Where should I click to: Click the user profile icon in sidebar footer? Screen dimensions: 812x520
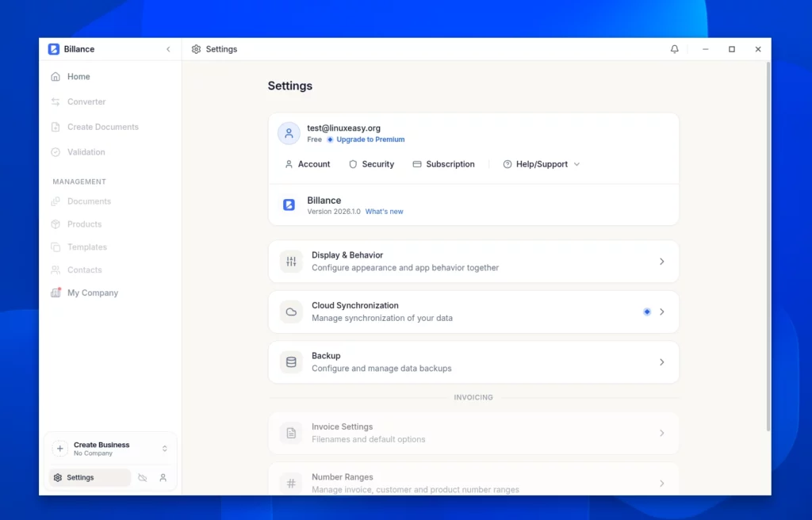[163, 477]
